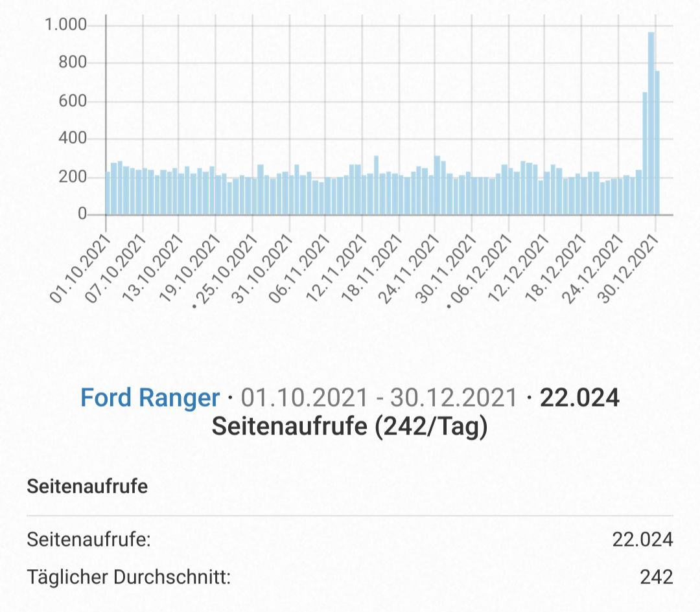
Task: Click the 18.11.2021 axis date label
Action: click(373, 269)
